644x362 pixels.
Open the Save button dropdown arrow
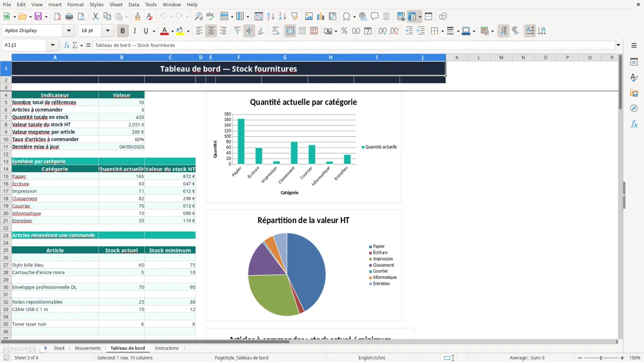(x=46, y=17)
